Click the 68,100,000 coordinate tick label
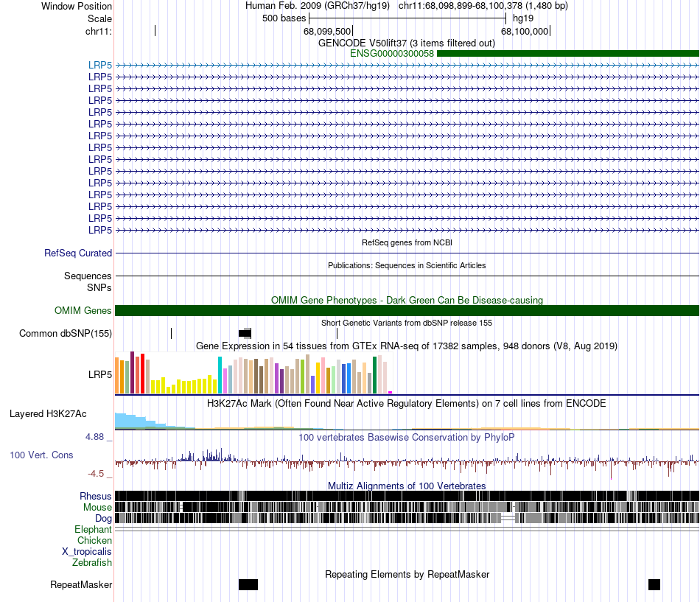 525,31
